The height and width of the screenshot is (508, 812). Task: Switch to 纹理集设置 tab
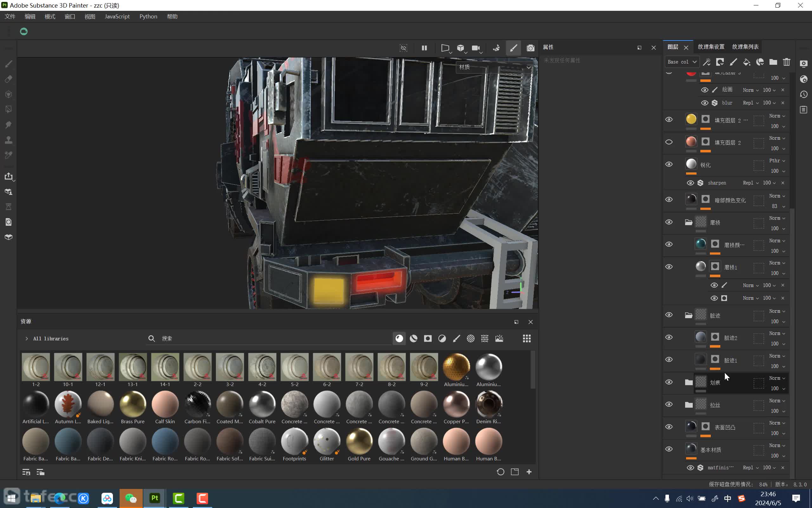click(711, 47)
